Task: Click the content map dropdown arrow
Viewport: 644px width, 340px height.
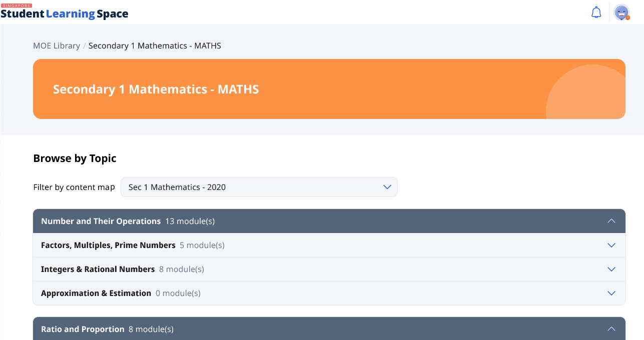Action: [387, 187]
